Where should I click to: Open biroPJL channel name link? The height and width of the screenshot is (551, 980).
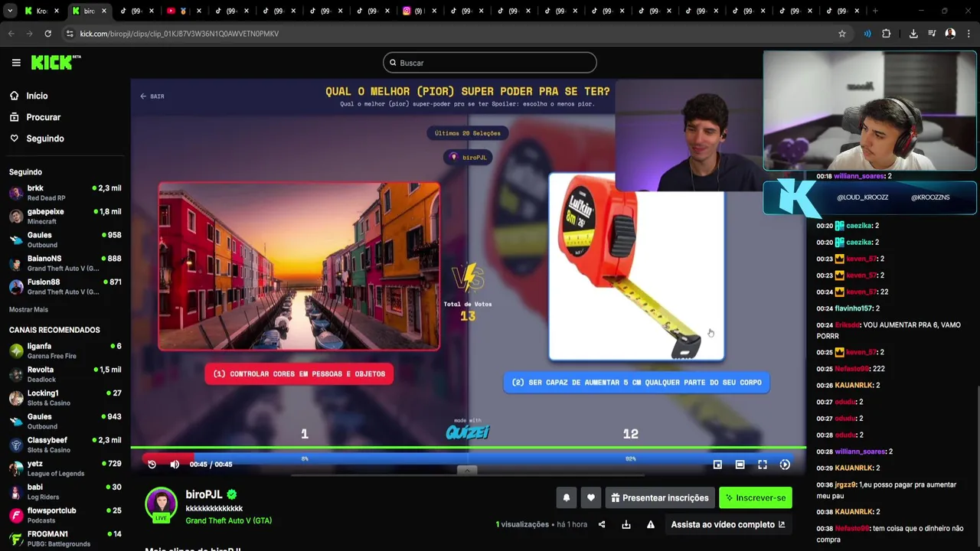click(204, 495)
